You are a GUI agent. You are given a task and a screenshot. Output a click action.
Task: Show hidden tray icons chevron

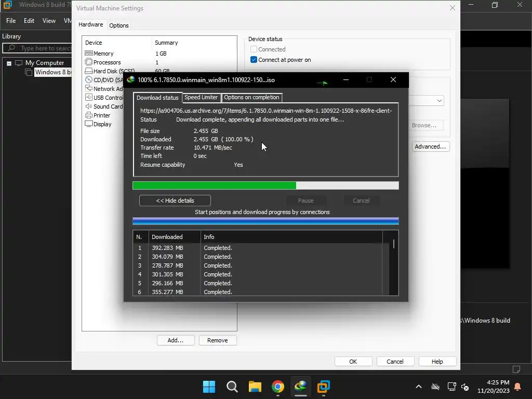419,387
